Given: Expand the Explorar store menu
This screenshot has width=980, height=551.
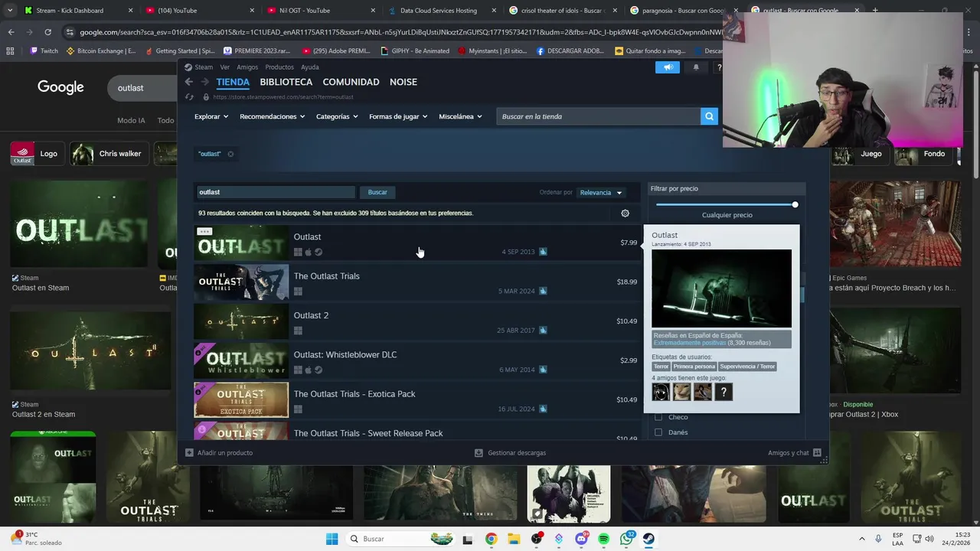Looking at the screenshot, I should pyautogui.click(x=211, y=116).
